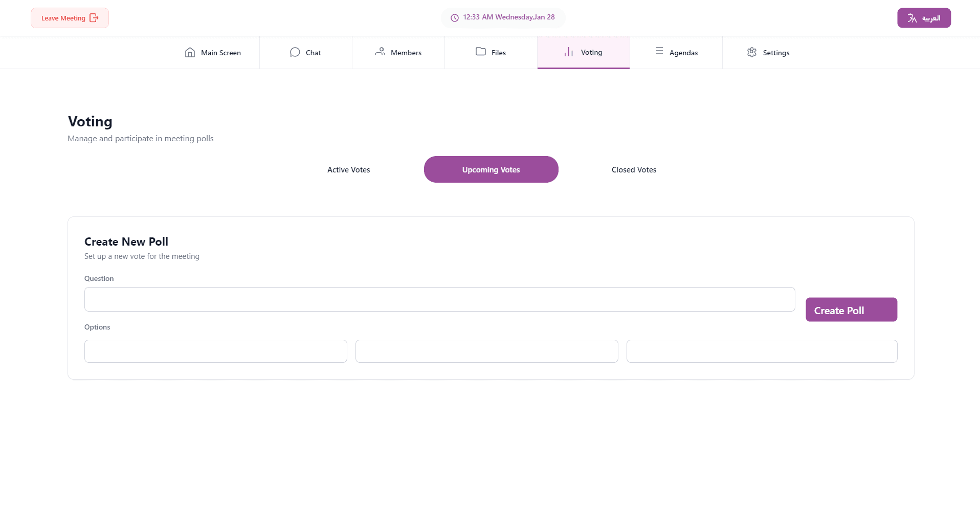Select the Members people icon

pyautogui.click(x=380, y=52)
